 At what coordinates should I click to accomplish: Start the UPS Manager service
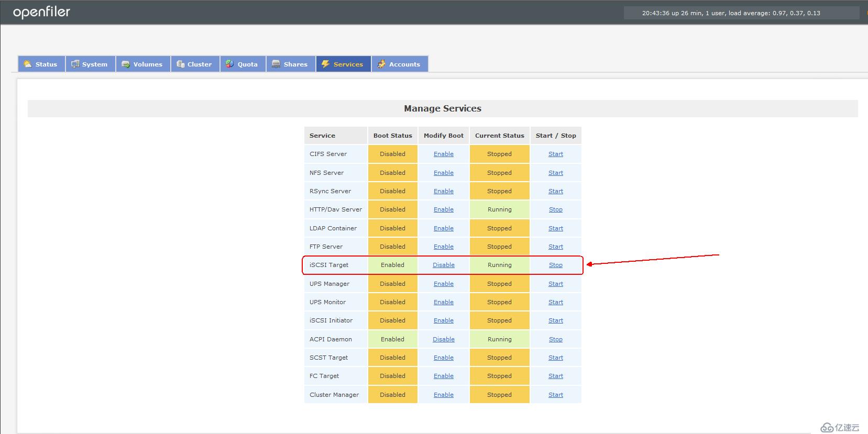pos(556,284)
